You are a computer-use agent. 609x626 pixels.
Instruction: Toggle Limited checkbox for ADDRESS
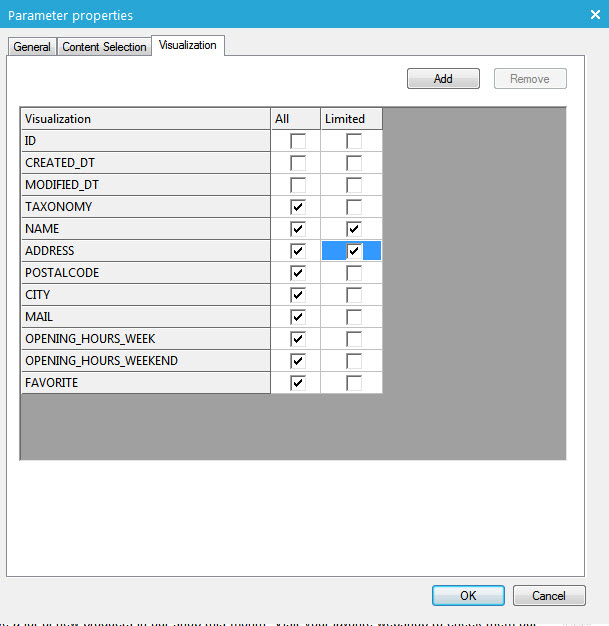[353, 251]
